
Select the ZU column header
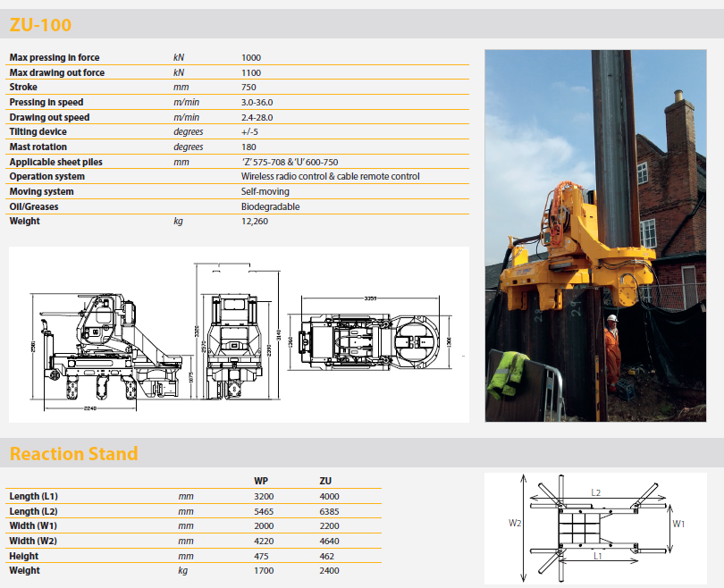pyautogui.click(x=325, y=481)
